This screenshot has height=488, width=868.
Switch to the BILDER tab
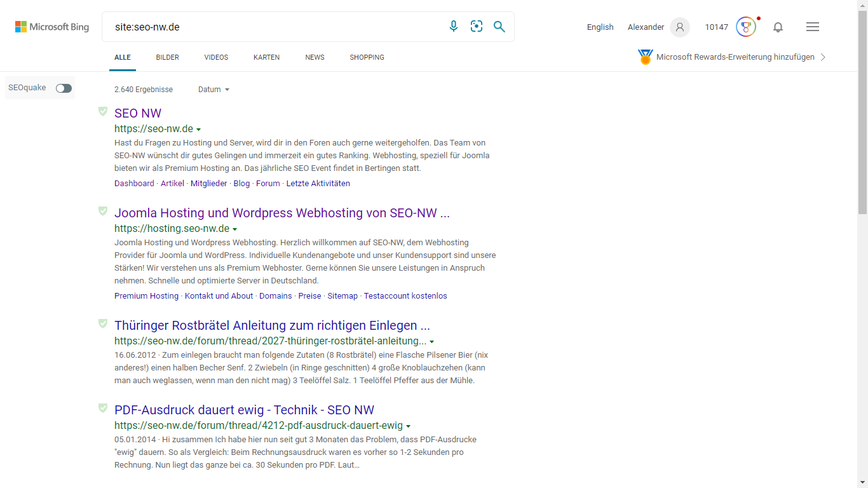pyautogui.click(x=168, y=57)
